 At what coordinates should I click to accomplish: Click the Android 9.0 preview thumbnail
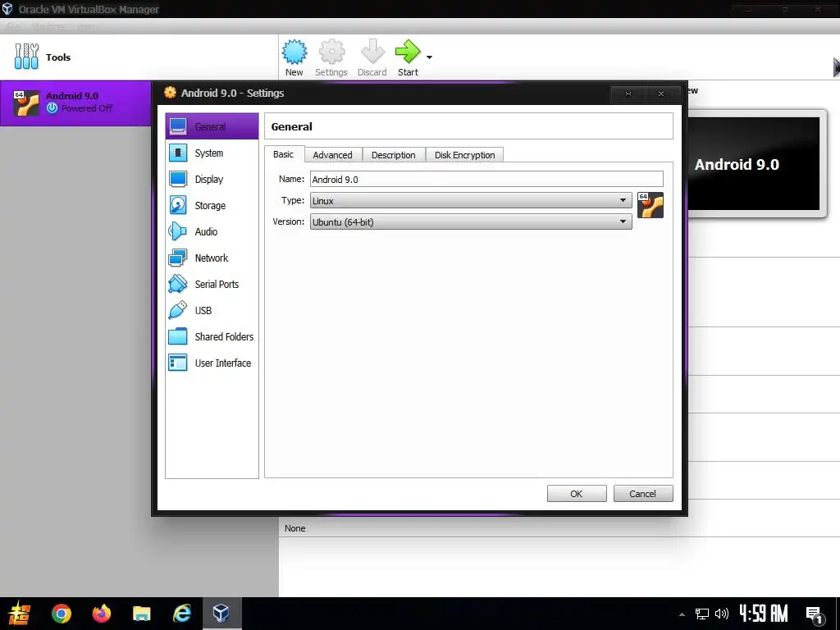[756, 164]
